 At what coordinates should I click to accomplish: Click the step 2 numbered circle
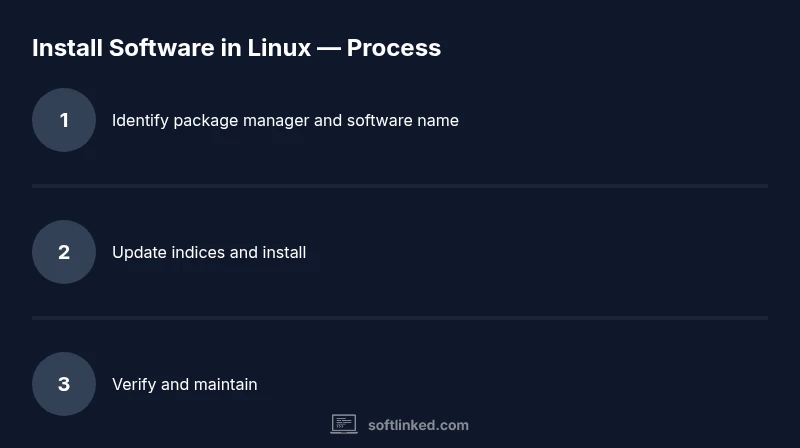point(64,252)
